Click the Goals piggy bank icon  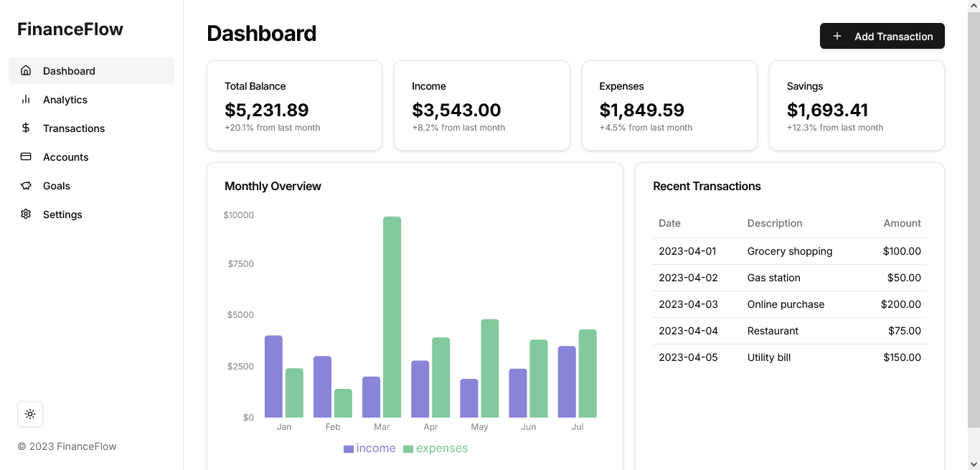click(26, 185)
